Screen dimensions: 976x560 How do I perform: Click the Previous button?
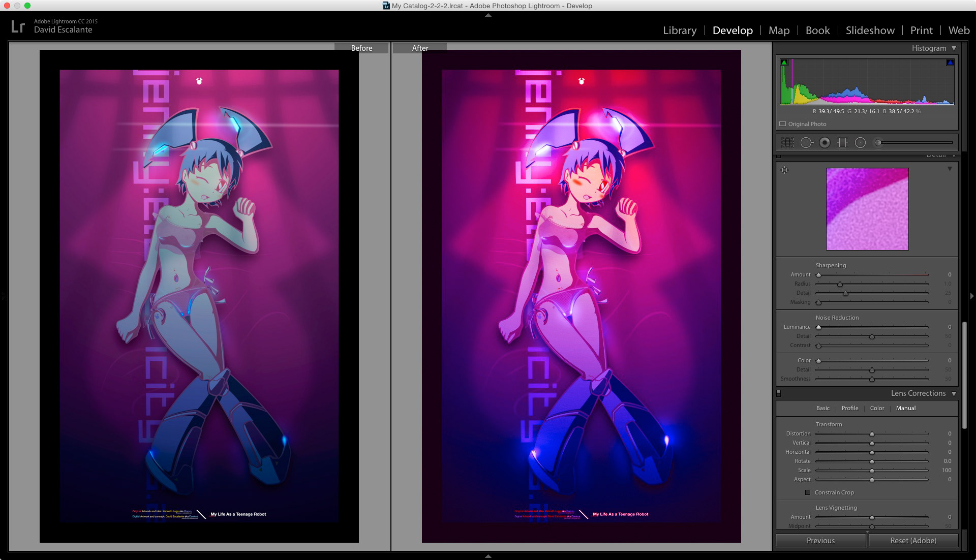coord(820,541)
